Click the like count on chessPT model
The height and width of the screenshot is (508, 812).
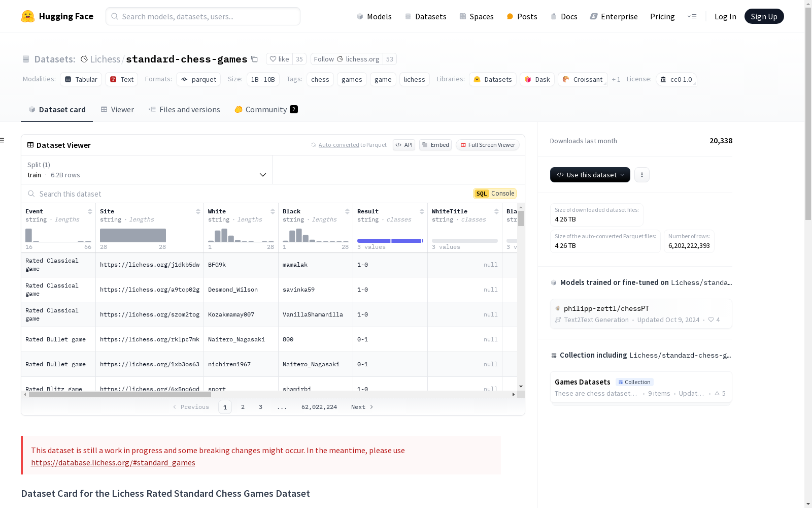point(714,320)
